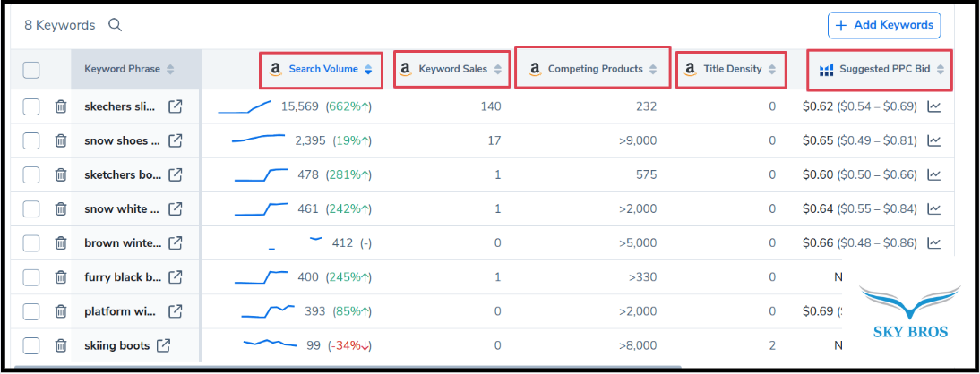The width and height of the screenshot is (980, 374).
Task: Click the competing products value >9,000
Action: [638, 141]
